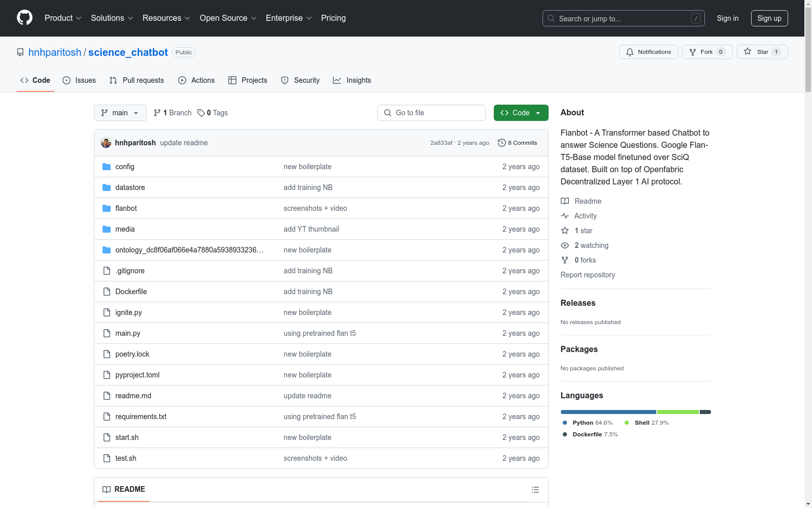Expand the Solutions menu

click(x=112, y=18)
